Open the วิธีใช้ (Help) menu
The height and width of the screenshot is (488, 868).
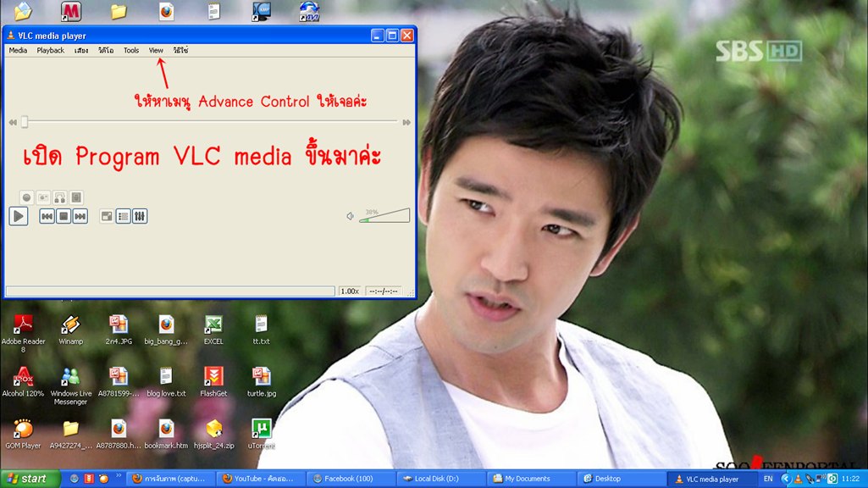click(180, 50)
